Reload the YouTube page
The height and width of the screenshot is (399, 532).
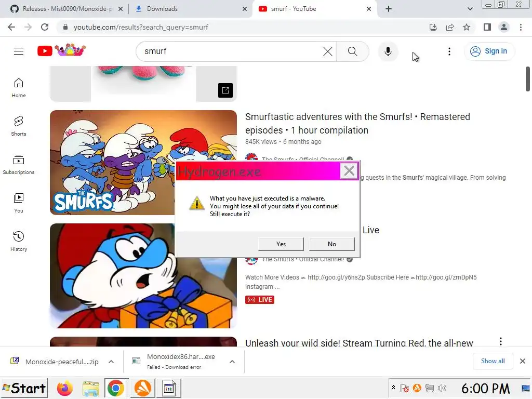pos(45,27)
